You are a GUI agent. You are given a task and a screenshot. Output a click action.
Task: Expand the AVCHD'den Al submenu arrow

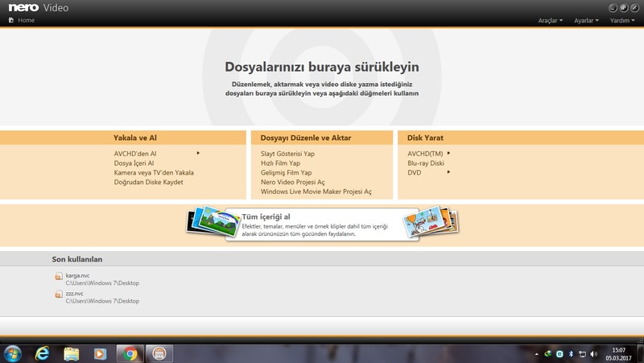[198, 153]
